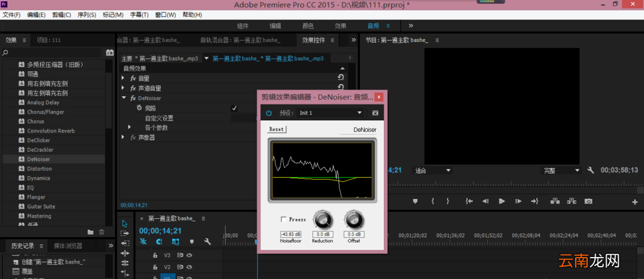Image resolution: width=644 pixels, height=279 pixels.
Task: Toggle V3 sync lock
Action: tap(180, 255)
